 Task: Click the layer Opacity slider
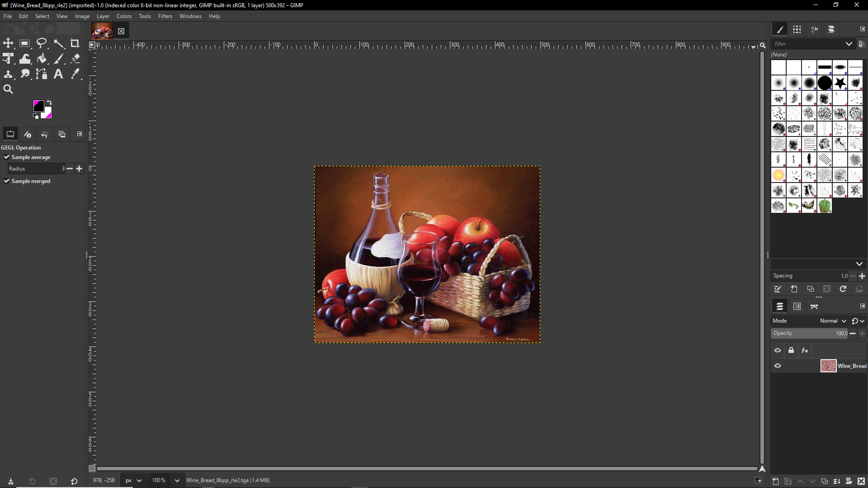coord(809,333)
